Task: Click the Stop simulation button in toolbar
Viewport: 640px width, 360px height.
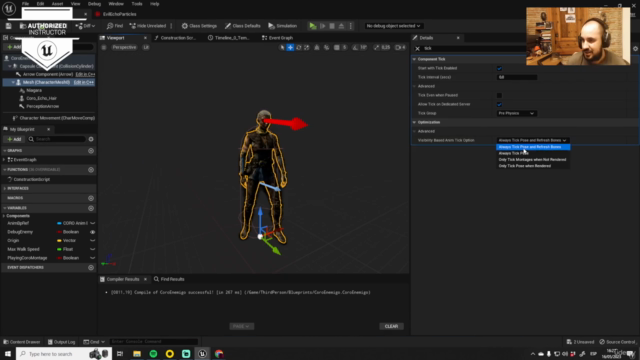Action: 332,26
